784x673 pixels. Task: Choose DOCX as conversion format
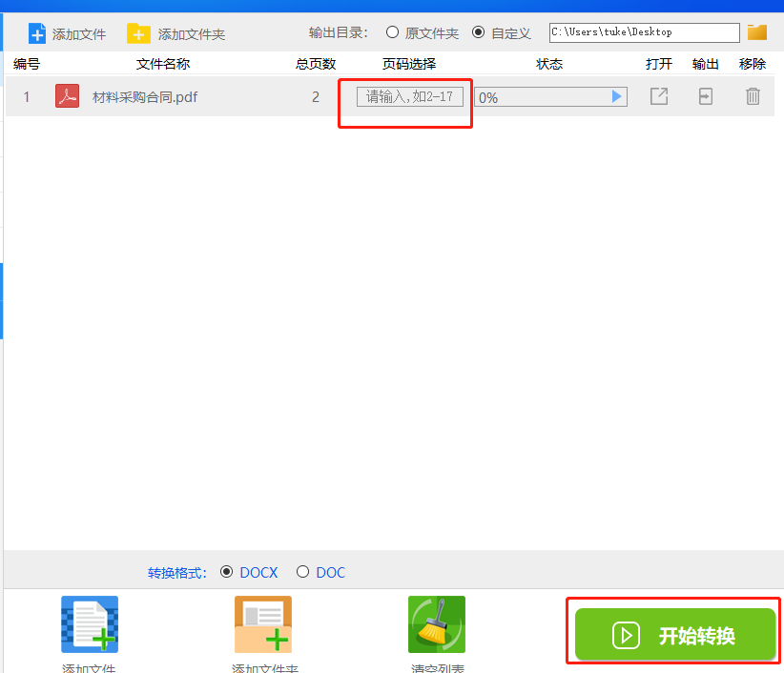(x=225, y=572)
